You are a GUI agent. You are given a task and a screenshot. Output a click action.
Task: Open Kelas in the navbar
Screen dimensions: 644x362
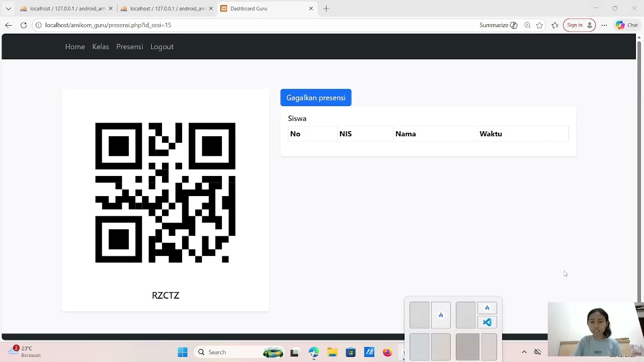[x=101, y=47]
